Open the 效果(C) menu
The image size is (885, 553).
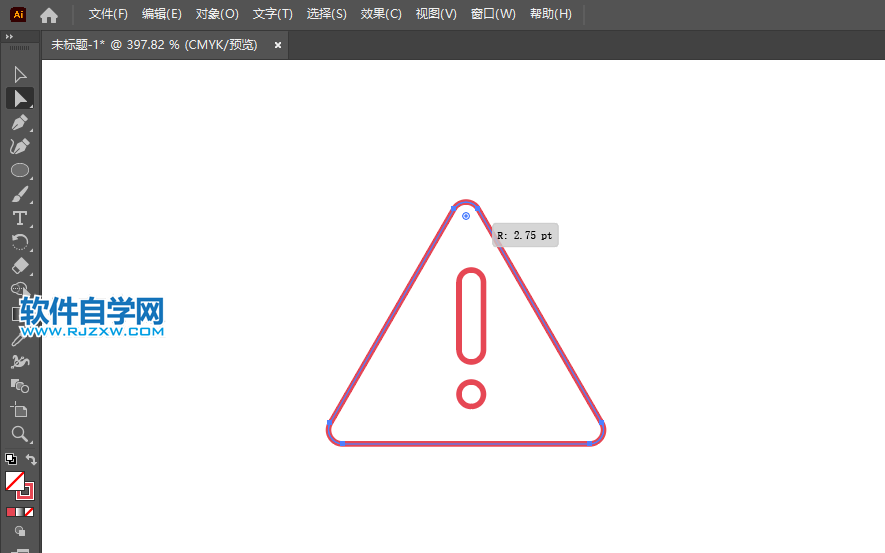(x=381, y=14)
